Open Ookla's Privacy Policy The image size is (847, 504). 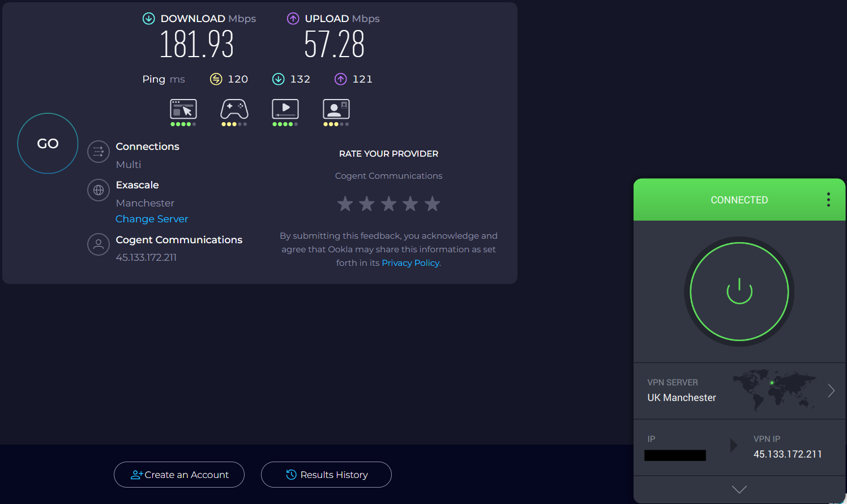pos(410,262)
